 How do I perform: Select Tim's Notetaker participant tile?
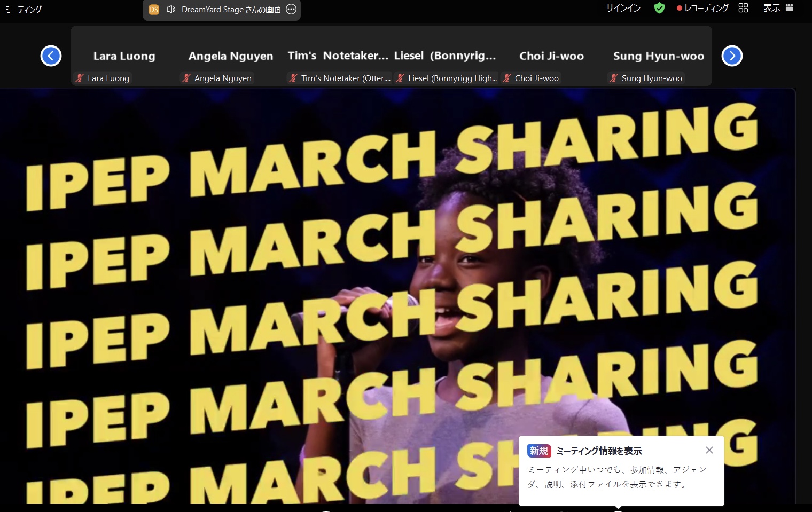coord(338,56)
